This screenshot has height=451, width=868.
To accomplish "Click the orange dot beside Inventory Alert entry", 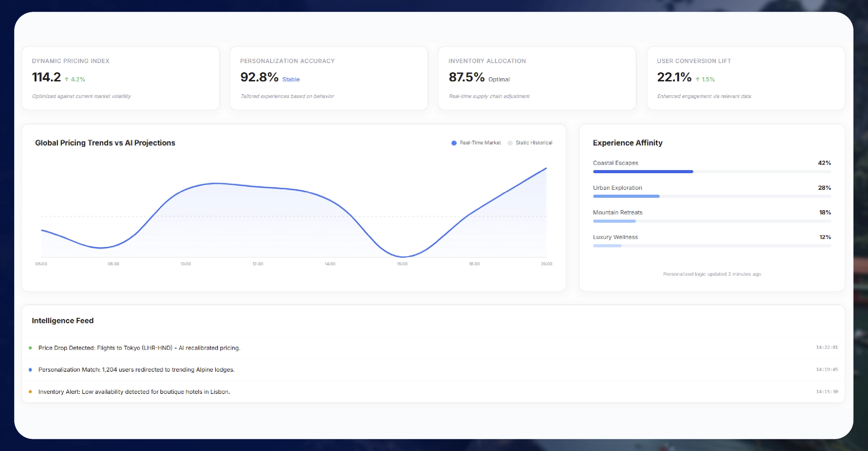I will click(x=30, y=392).
